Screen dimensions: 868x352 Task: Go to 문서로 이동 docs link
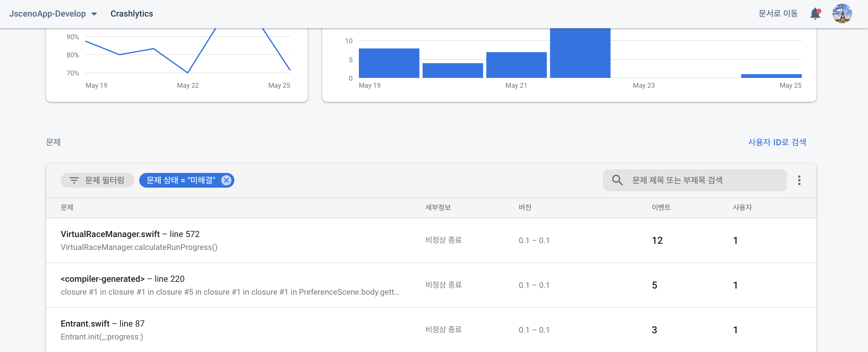tap(778, 14)
